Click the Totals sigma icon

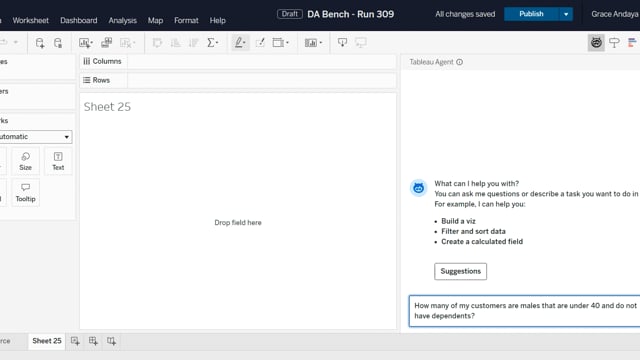pos(212,42)
